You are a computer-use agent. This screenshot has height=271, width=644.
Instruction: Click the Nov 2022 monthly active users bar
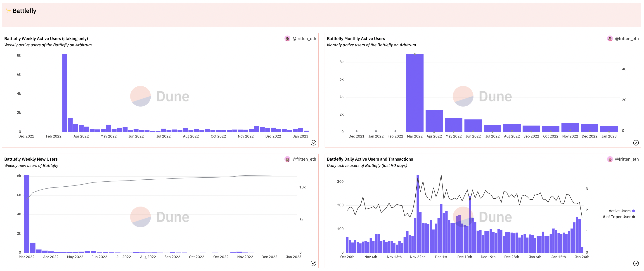(570, 127)
